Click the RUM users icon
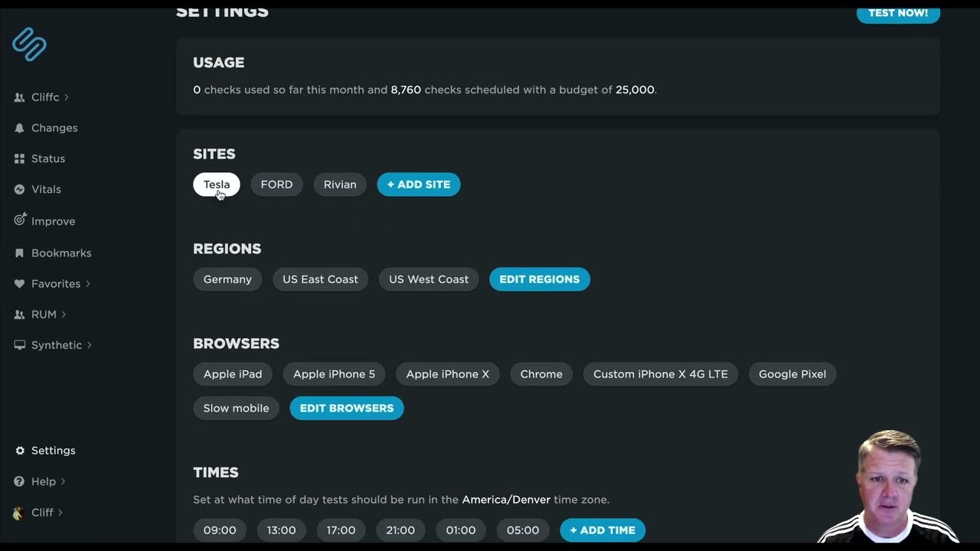Image resolution: width=980 pixels, height=551 pixels. [x=19, y=315]
